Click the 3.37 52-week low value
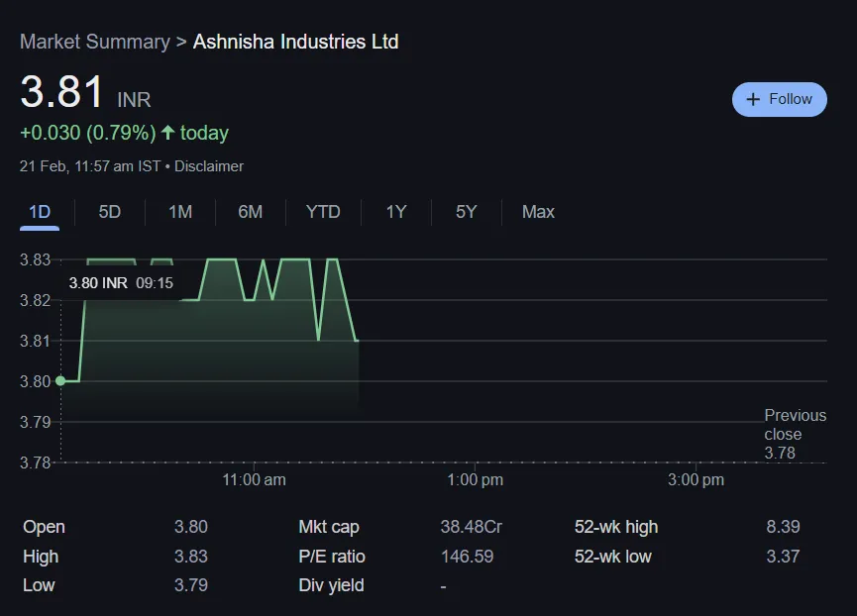The width and height of the screenshot is (857, 616). (x=783, y=557)
